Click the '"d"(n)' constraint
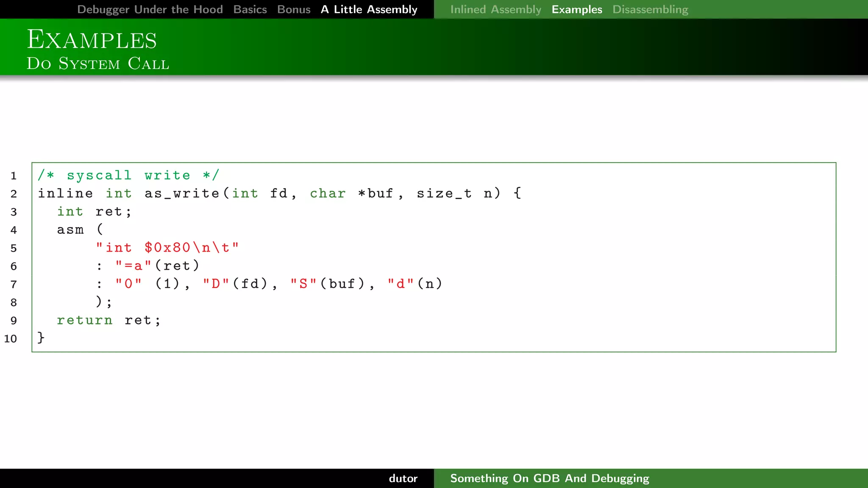The image size is (868, 488). tap(415, 283)
